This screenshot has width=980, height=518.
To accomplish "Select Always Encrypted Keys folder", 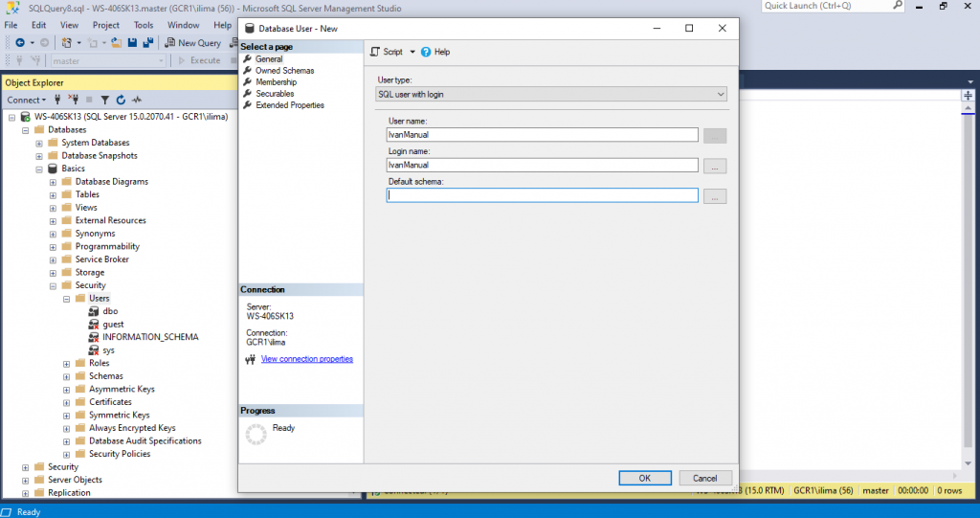I will (132, 428).
